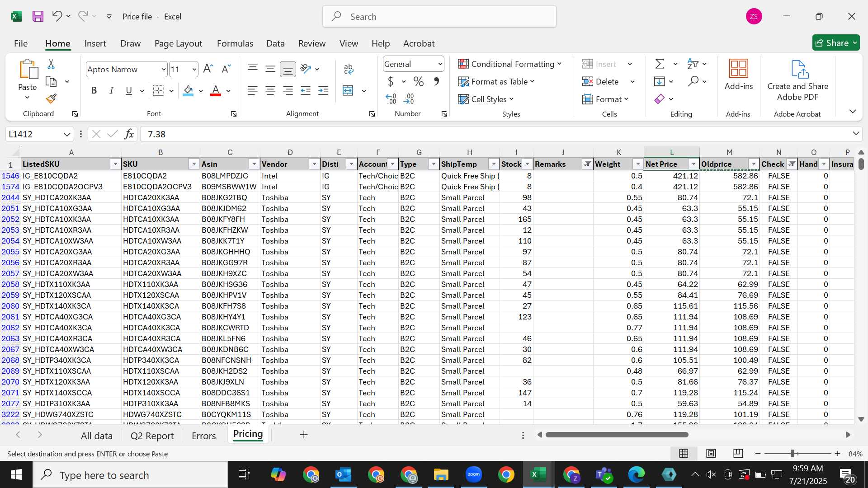This screenshot has height=488, width=868.
Task: Switch to the Data ribbon tab
Action: 275,43
